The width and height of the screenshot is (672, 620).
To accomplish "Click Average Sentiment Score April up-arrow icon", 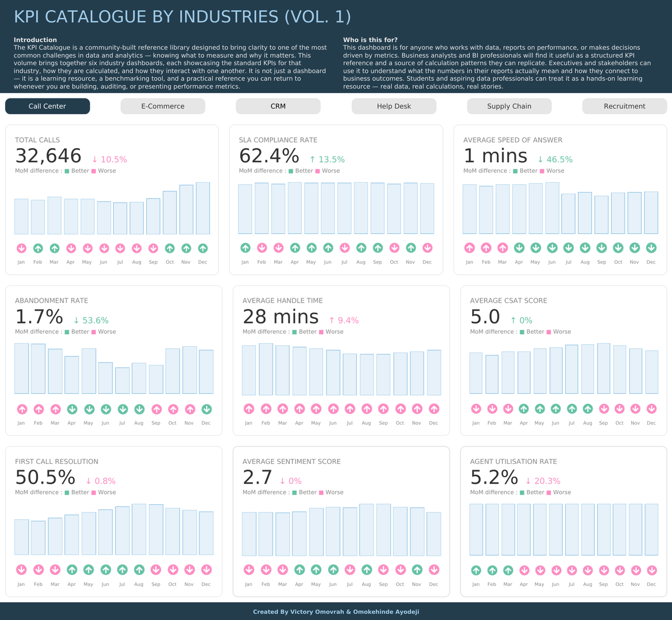I will pos(299,570).
